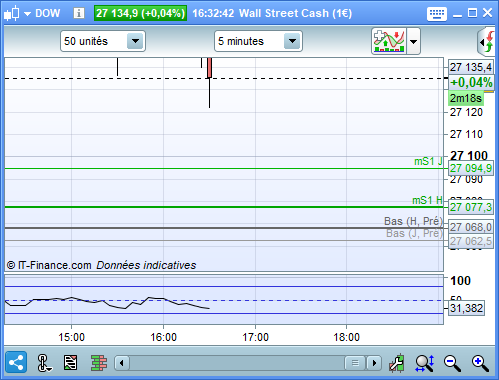Click the IT-Finance.com copyright text

click(x=49, y=265)
